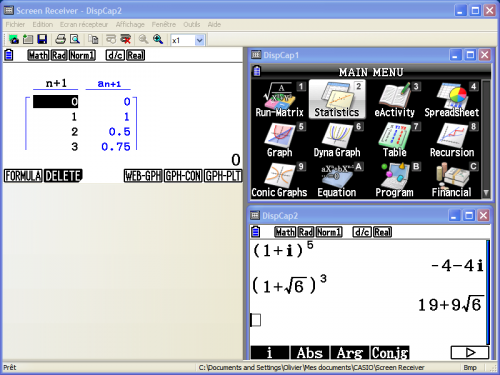Click the Abs softkey in DispCap2

pyautogui.click(x=310, y=353)
